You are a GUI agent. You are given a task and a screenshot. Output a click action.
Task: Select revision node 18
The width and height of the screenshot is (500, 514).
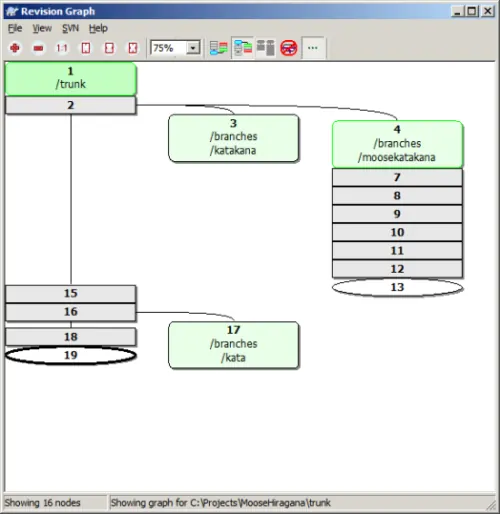pyautogui.click(x=71, y=337)
